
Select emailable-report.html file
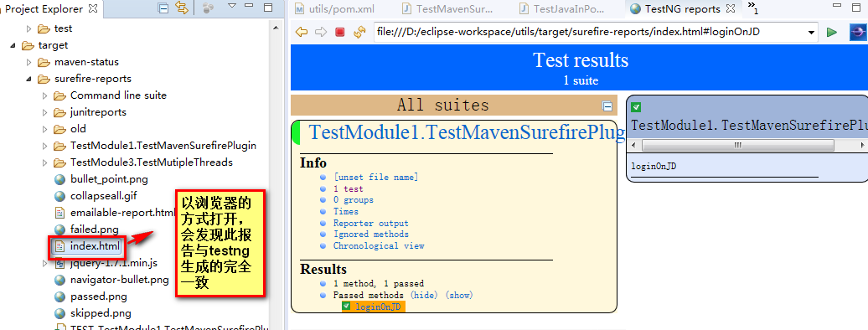click(122, 212)
